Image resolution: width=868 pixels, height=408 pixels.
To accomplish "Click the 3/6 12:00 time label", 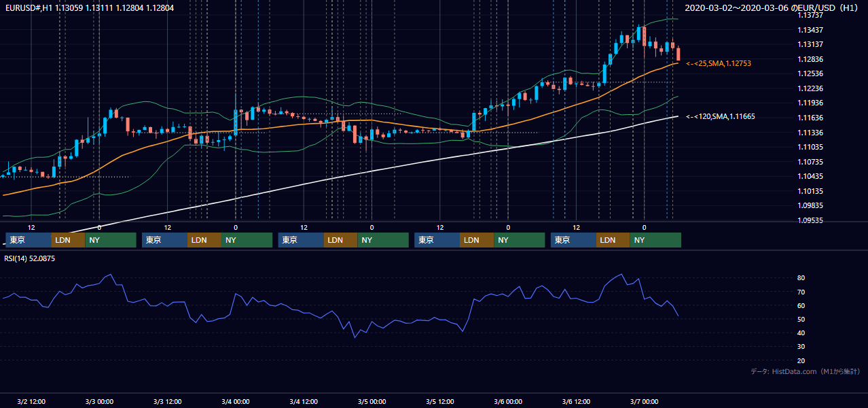I will pyautogui.click(x=576, y=402).
